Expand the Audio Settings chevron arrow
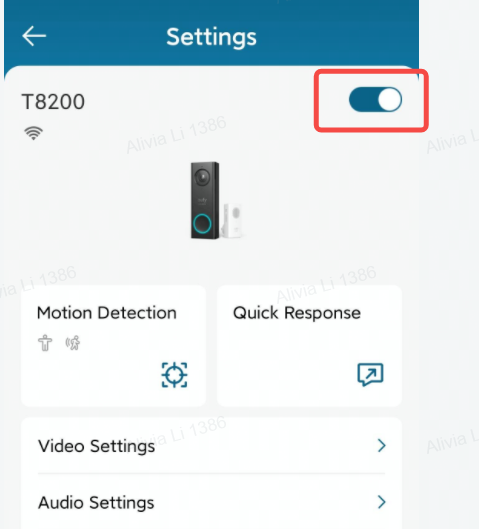This screenshot has width=479, height=529. click(x=382, y=502)
